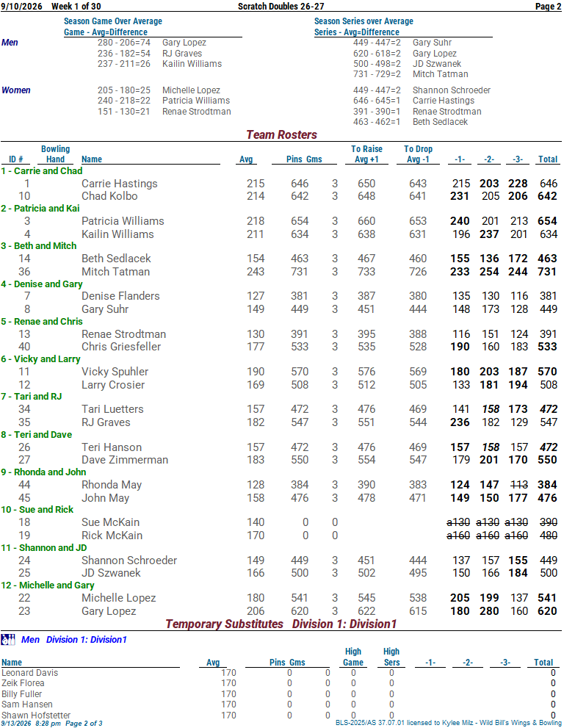This screenshot has width=564, height=728.
Task: Select the 'Rick McKain' roster name
Action: point(112,535)
